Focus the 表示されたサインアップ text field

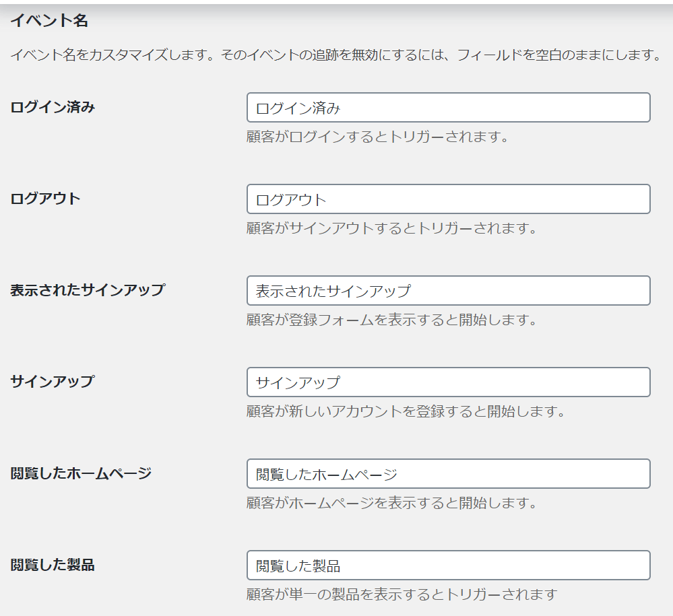pos(448,290)
